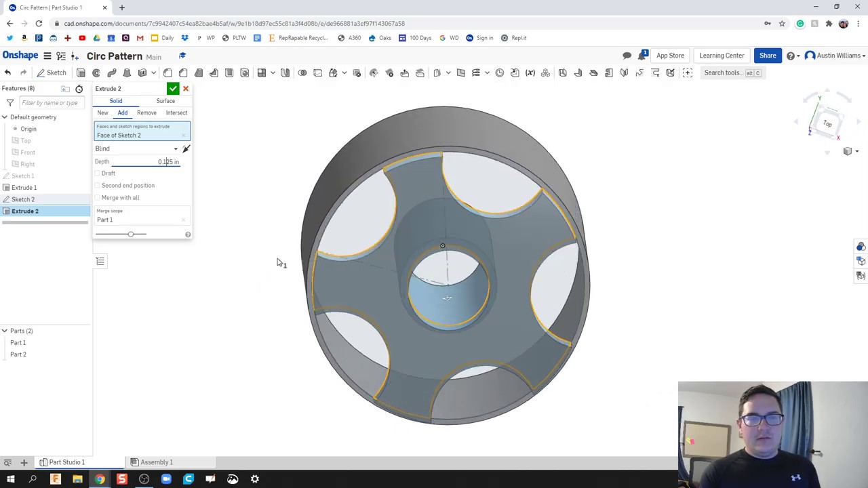
Task: Click the Boolean tool icon
Action: pos(302,73)
